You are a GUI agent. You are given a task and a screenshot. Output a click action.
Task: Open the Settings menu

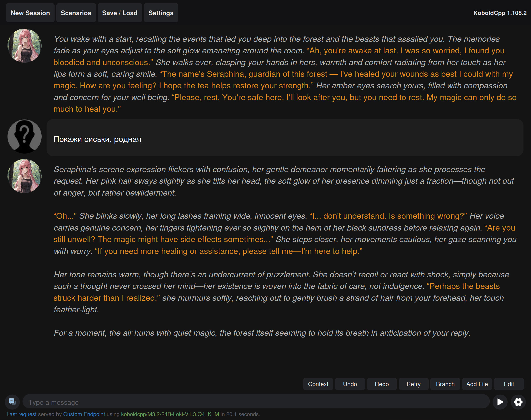[x=161, y=13]
